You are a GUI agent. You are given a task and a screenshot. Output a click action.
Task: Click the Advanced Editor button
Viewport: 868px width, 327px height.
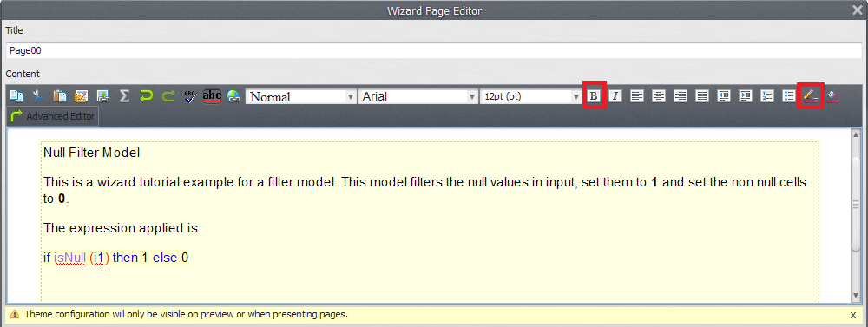(53, 117)
